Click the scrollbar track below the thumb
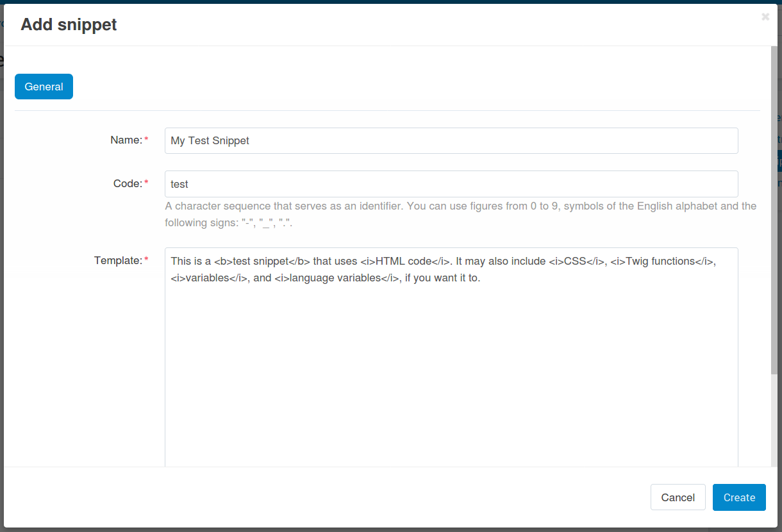The image size is (782, 532). (774, 420)
